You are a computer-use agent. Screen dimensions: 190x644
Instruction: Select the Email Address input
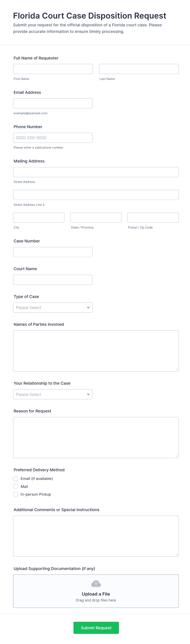pyautogui.click(x=53, y=103)
